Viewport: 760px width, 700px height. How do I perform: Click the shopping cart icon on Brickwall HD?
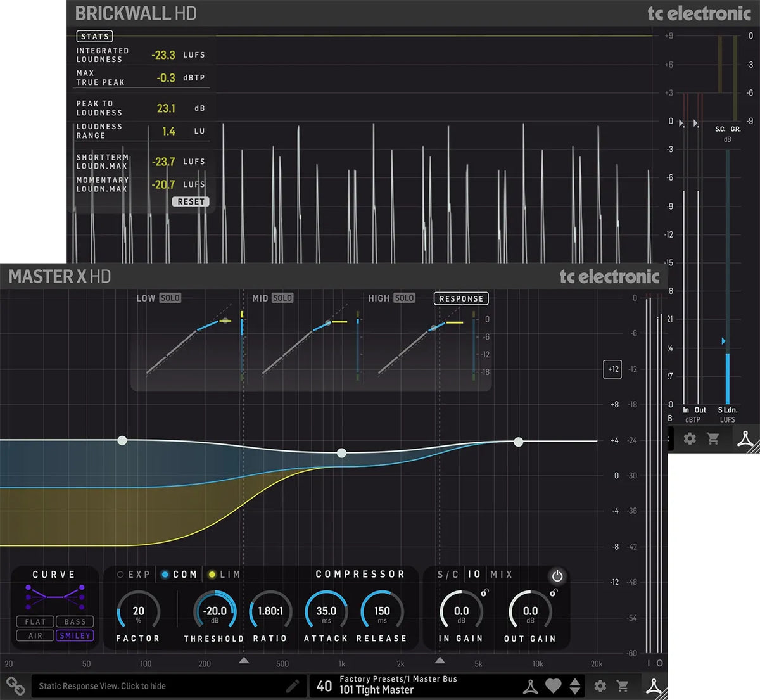[x=714, y=438]
